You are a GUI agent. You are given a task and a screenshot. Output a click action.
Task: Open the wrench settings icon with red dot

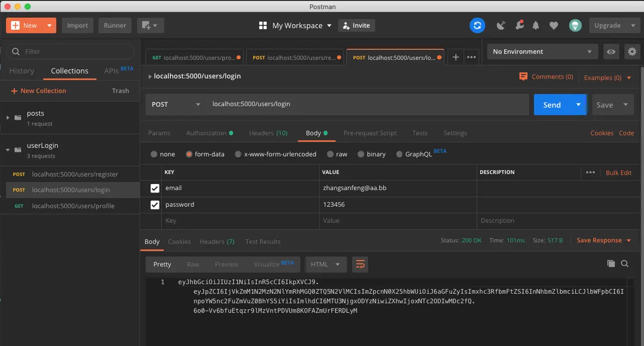[519, 25]
